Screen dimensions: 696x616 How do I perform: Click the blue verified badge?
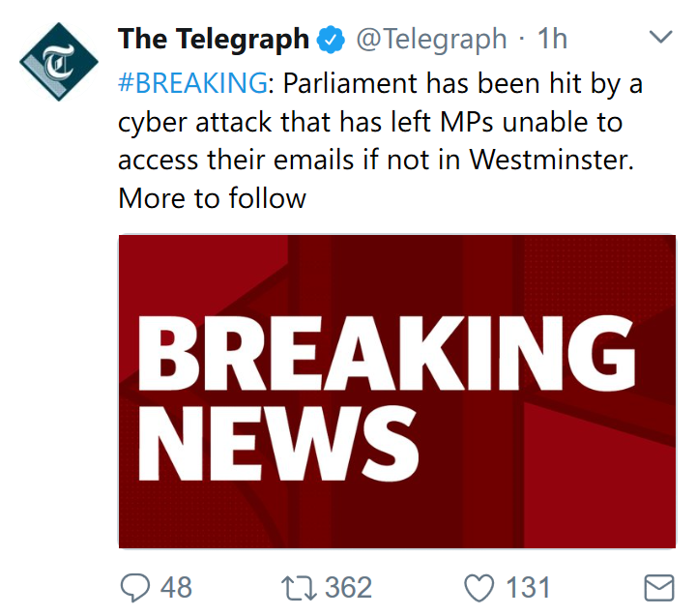pos(330,40)
